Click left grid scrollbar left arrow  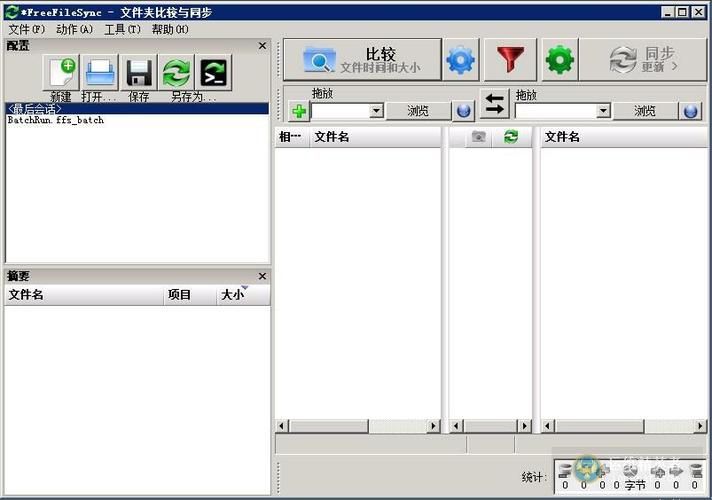[282, 426]
